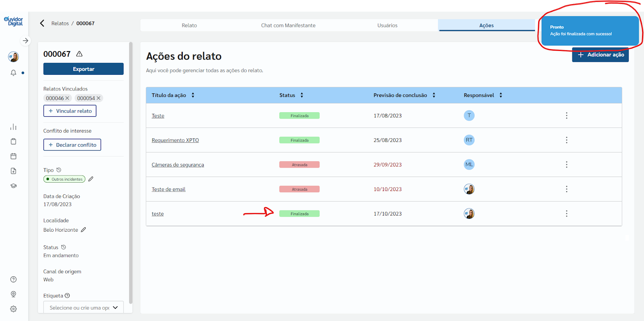Switch to Chat com Manifestante tab
Image resolution: width=644 pixels, height=321 pixels.
point(288,25)
